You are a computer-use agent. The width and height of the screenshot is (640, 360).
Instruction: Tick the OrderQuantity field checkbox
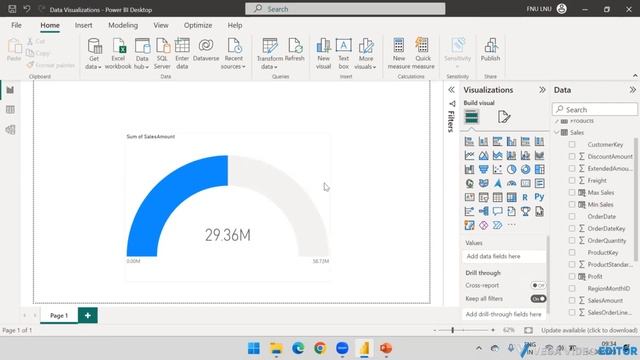(x=572, y=240)
